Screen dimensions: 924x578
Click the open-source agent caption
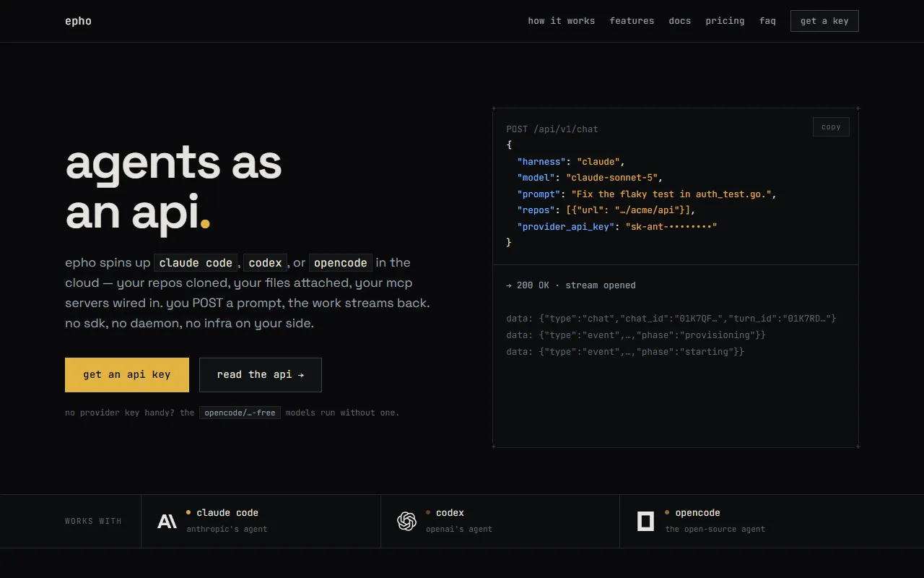(715, 529)
